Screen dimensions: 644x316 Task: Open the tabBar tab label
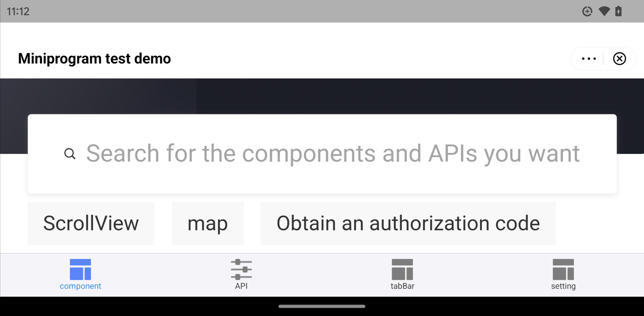click(402, 286)
